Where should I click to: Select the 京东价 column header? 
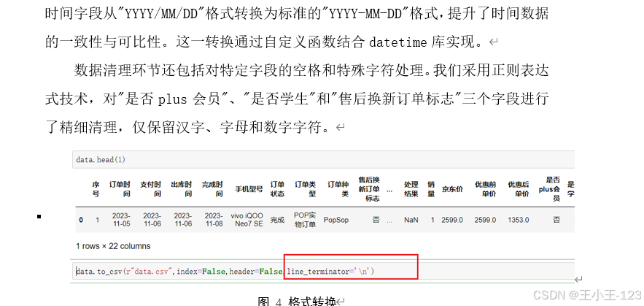point(452,189)
